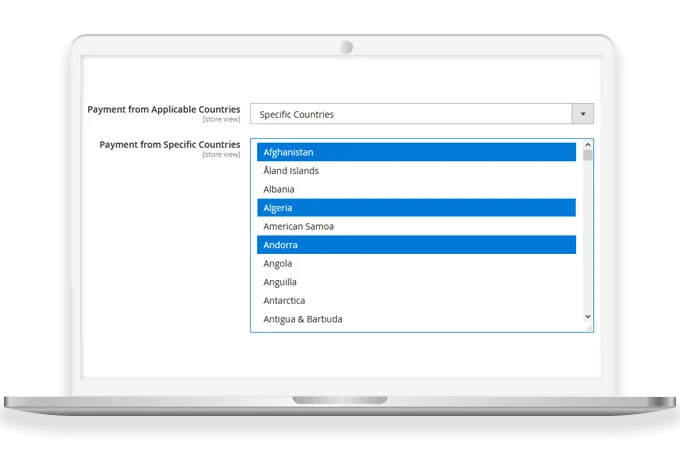This screenshot has width=680, height=450.
Task: Click the country list scroll-up arrow
Action: point(588,145)
